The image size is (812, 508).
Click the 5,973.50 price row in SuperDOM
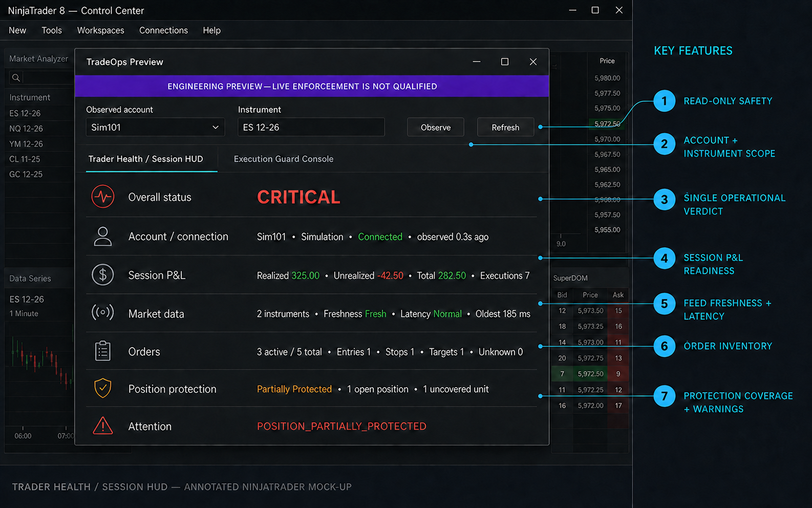(x=590, y=311)
